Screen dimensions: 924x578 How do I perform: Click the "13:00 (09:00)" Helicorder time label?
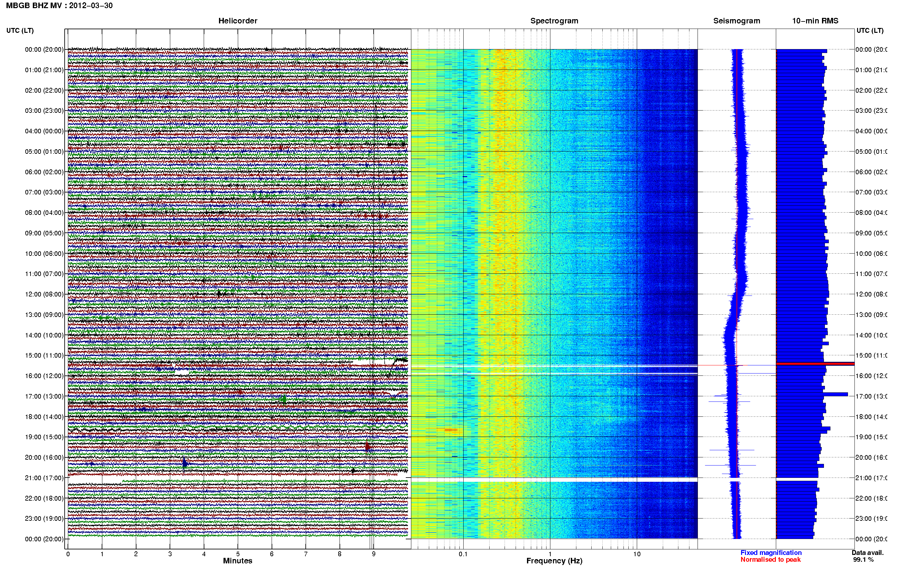click(x=44, y=315)
